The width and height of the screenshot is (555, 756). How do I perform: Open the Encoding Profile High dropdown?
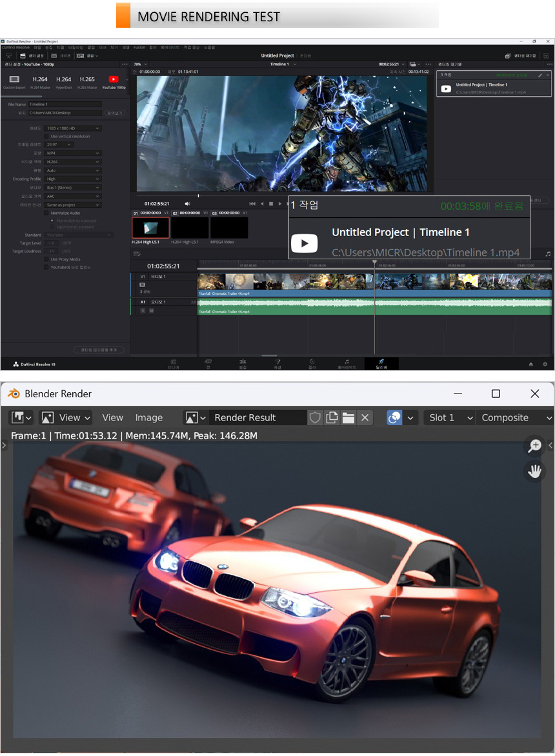click(x=74, y=179)
